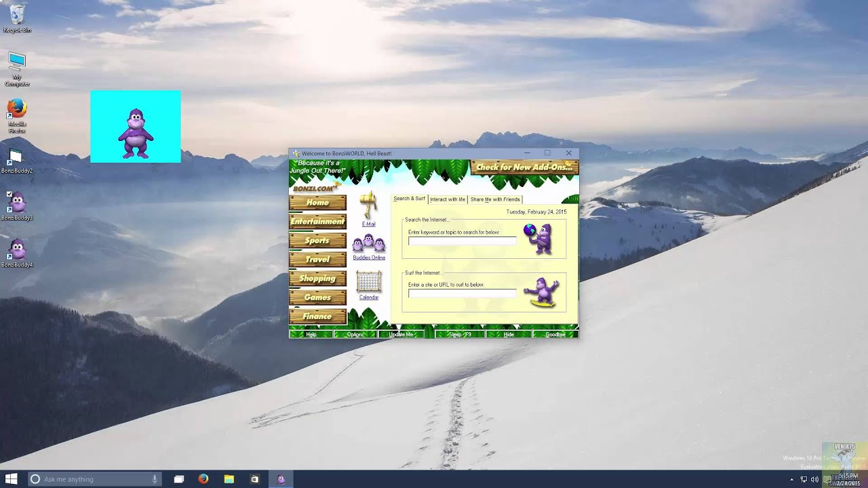This screenshot has height=488, width=868.
Task: Click the BonziBuddy desktop character
Action: [136, 134]
